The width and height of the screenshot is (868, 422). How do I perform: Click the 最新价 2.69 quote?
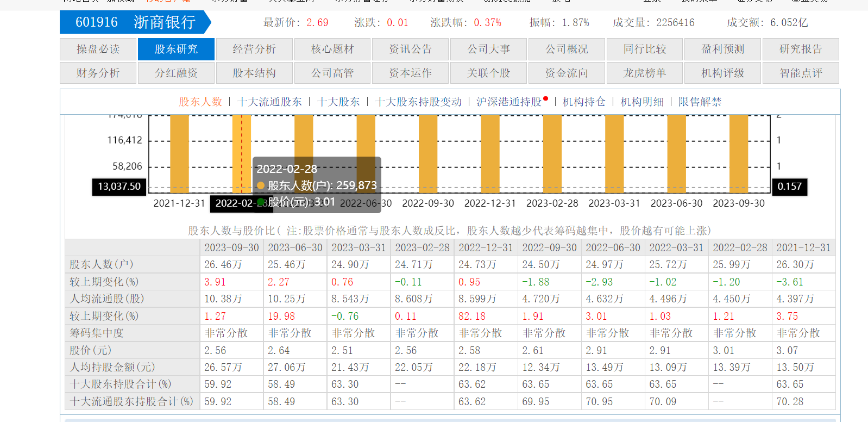pos(296,23)
